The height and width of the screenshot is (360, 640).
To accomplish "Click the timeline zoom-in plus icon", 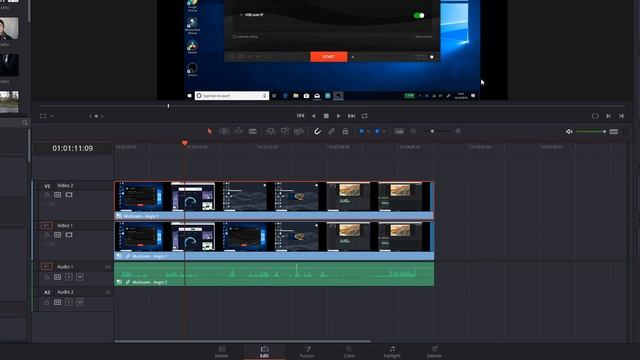I will [x=458, y=131].
